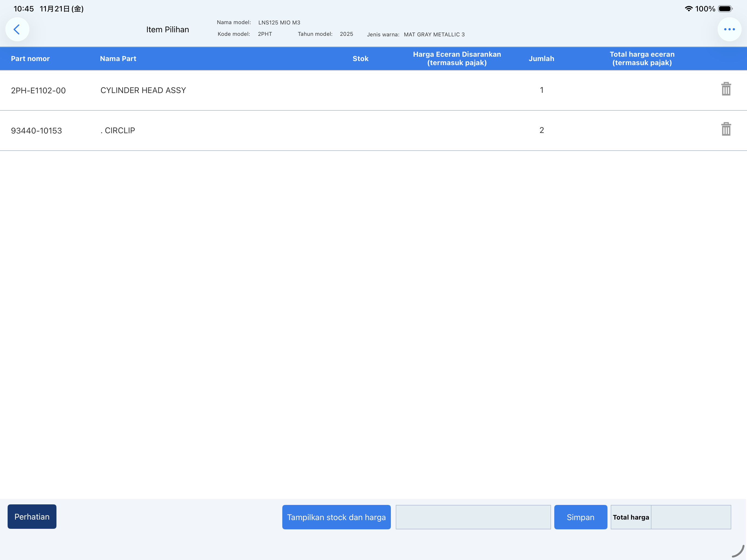Click the Stok column header

click(360, 59)
